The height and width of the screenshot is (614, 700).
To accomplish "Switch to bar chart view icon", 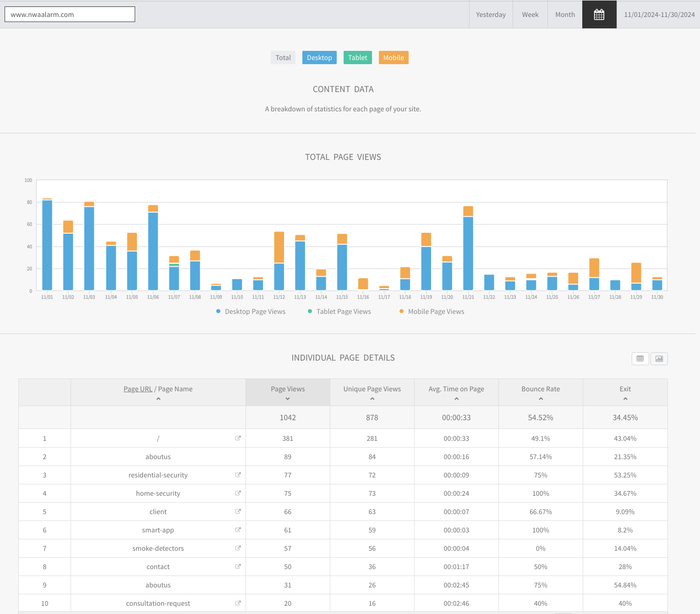I will (x=659, y=359).
